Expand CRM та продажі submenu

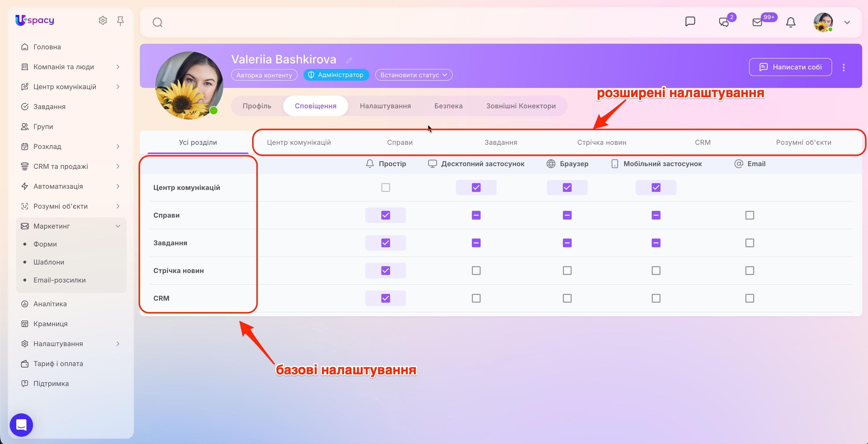(118, 166)
